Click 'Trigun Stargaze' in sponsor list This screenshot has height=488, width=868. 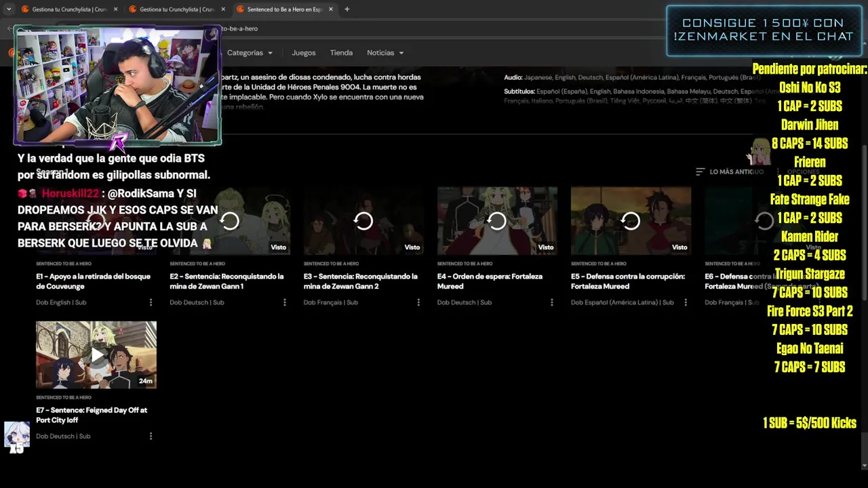[x=810, y=274]
